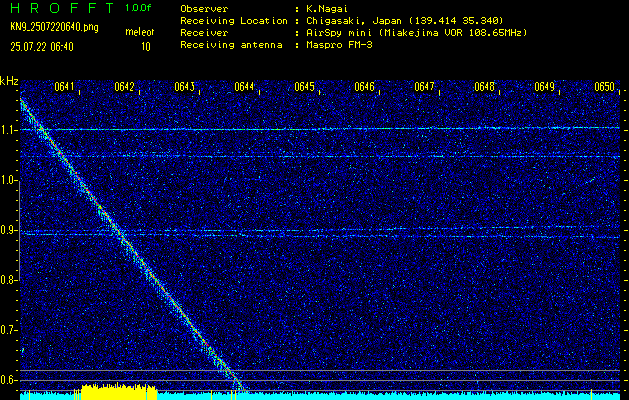This screenshot has height=400, width=629.
Task: Select the Maspro FM-3 antenna text
Action: point(339,45)
